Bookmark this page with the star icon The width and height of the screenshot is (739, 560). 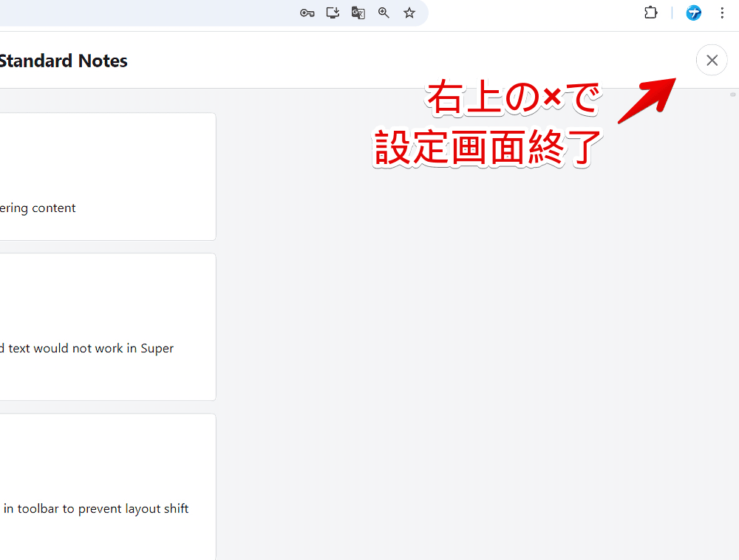409,13
